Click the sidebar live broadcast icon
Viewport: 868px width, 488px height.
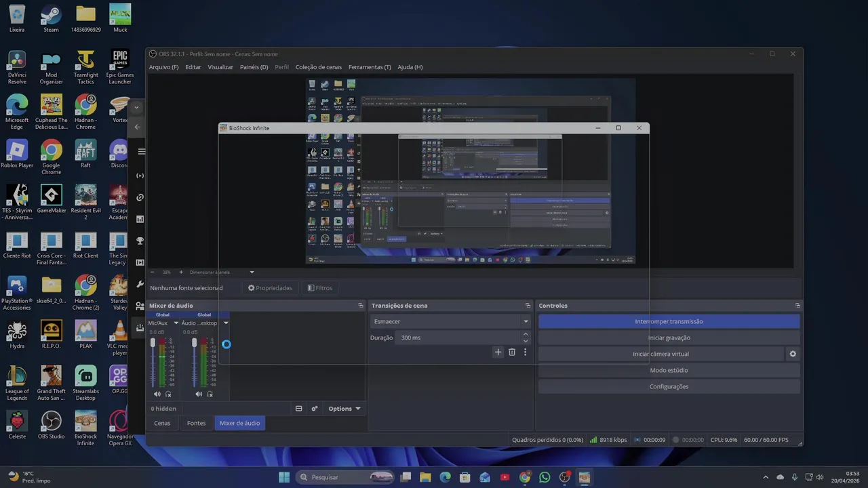(x=140, y=176)
